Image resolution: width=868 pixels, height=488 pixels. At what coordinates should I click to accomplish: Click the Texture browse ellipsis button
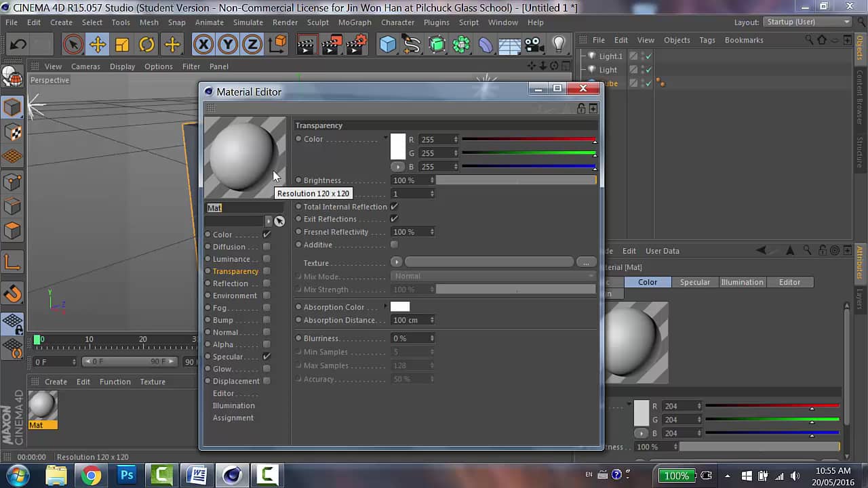(587, 262)
